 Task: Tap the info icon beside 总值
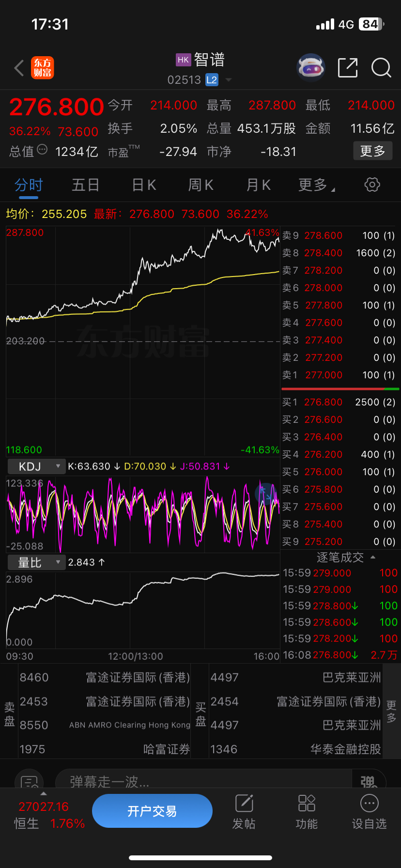pos(42,150)
